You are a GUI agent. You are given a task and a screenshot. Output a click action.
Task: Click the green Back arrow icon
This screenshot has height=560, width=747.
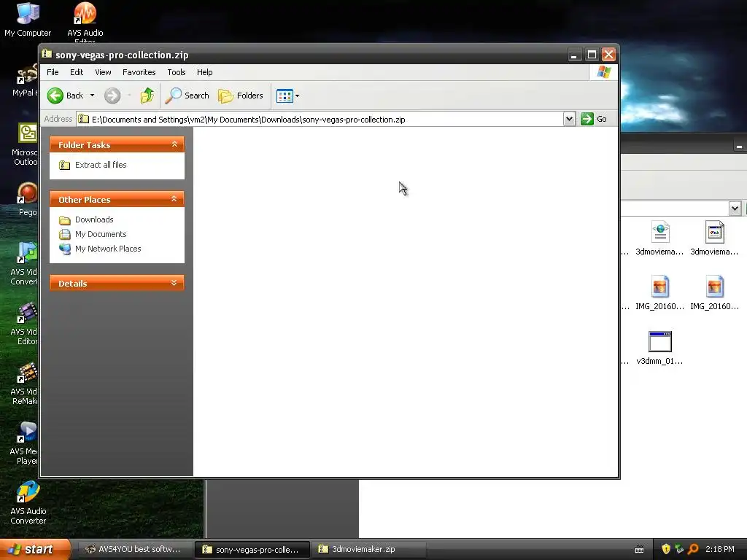[x=55, y=96]
